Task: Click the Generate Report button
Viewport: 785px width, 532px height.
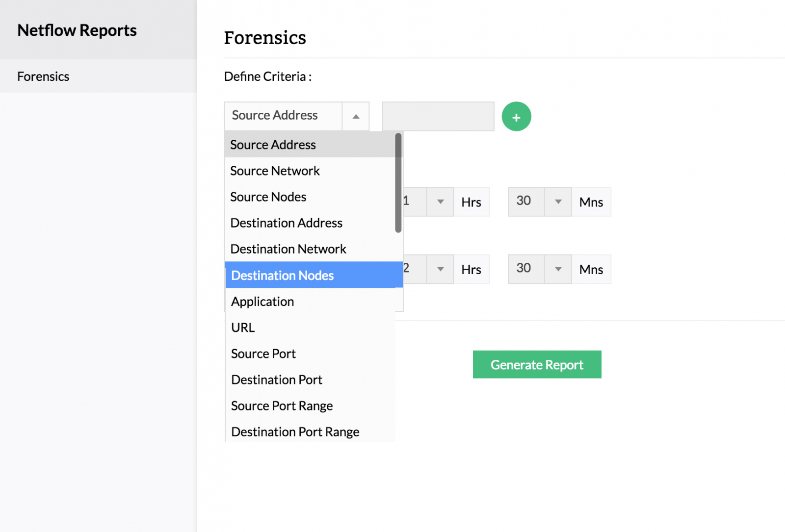Action: pos(537,364)
